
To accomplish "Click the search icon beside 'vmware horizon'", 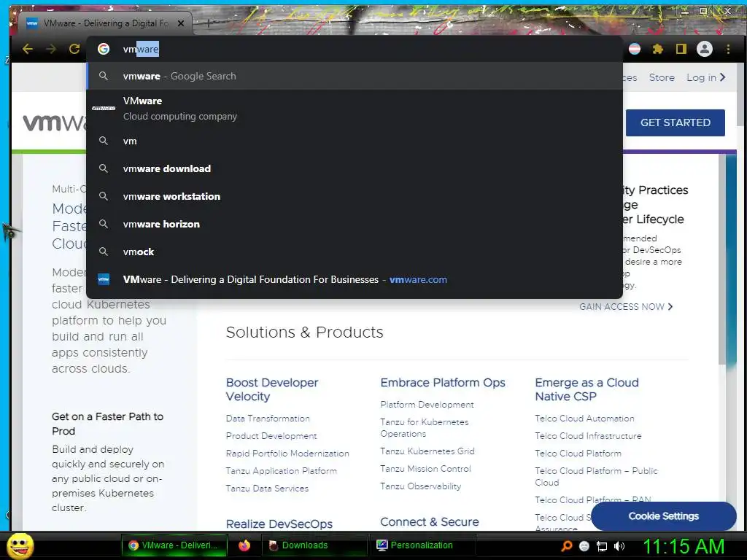I will point(104,224).
